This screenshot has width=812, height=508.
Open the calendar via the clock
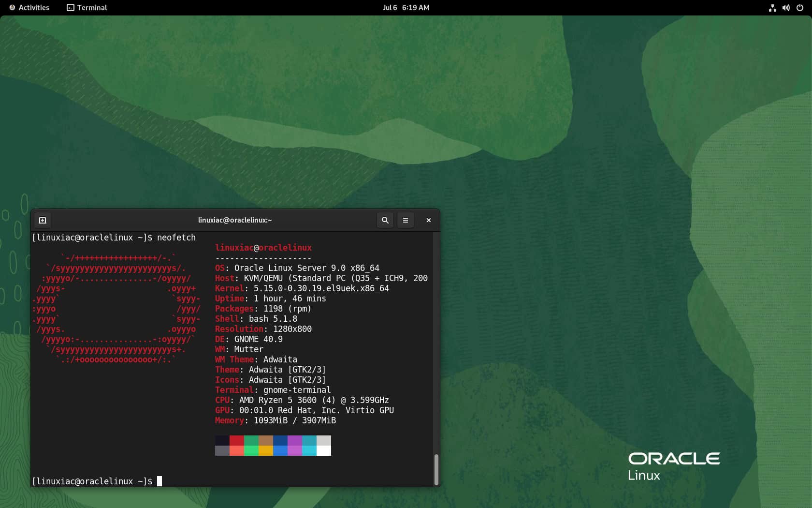pyautogui.click(x=406, y=8)
